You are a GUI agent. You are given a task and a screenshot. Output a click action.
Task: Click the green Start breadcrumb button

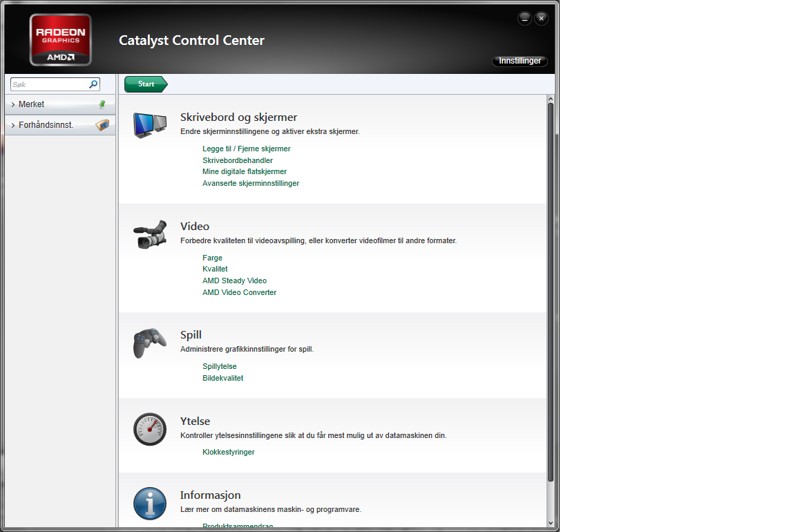click(146, 84)
